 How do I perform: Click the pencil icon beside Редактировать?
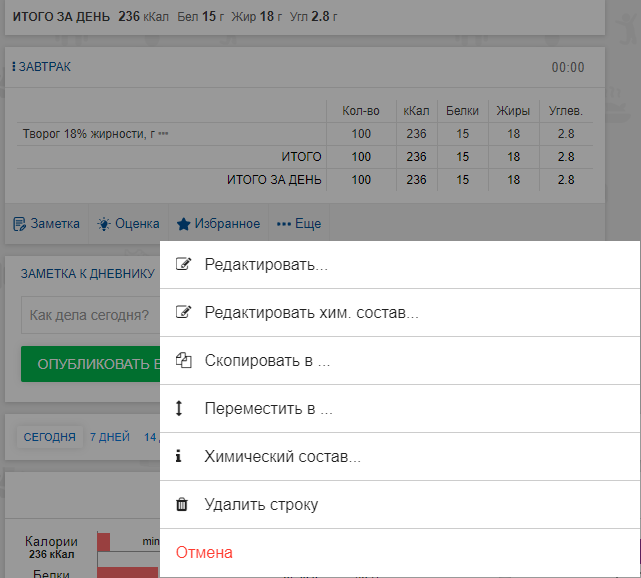(182, 265)
